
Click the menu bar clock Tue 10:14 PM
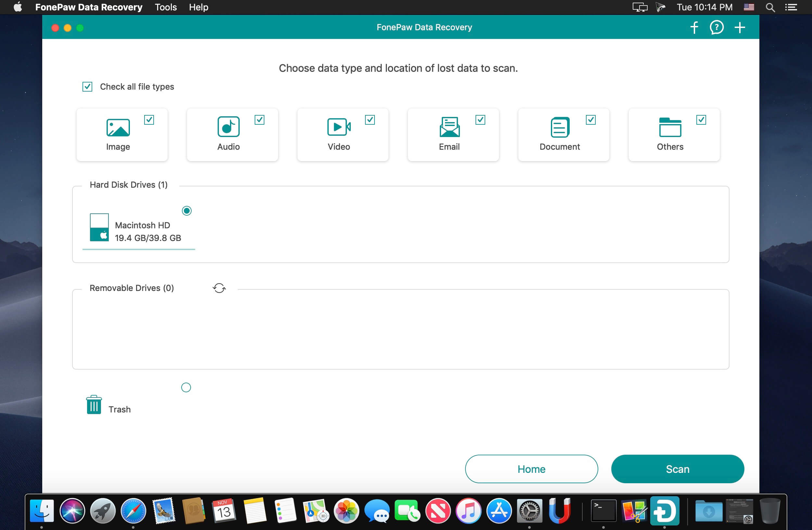coord(704,7)
